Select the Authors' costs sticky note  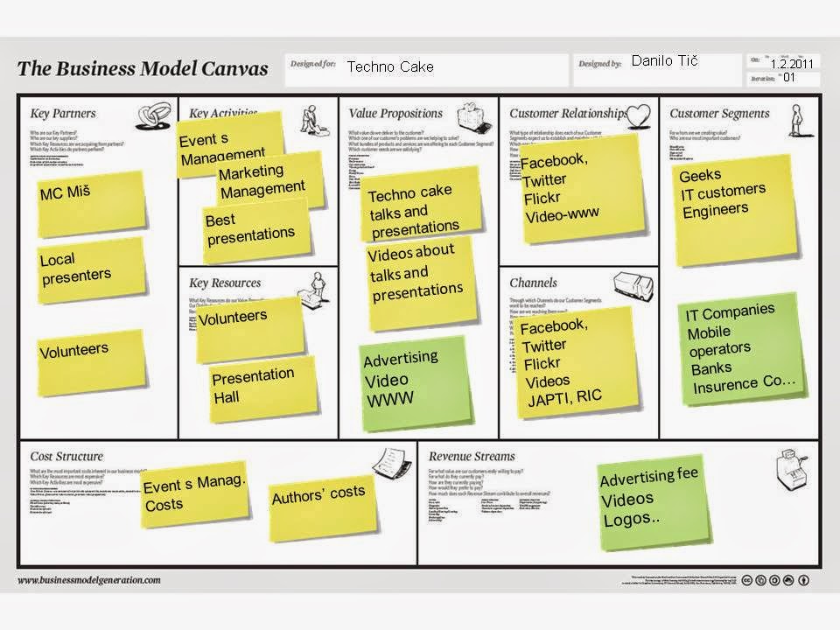323,507
